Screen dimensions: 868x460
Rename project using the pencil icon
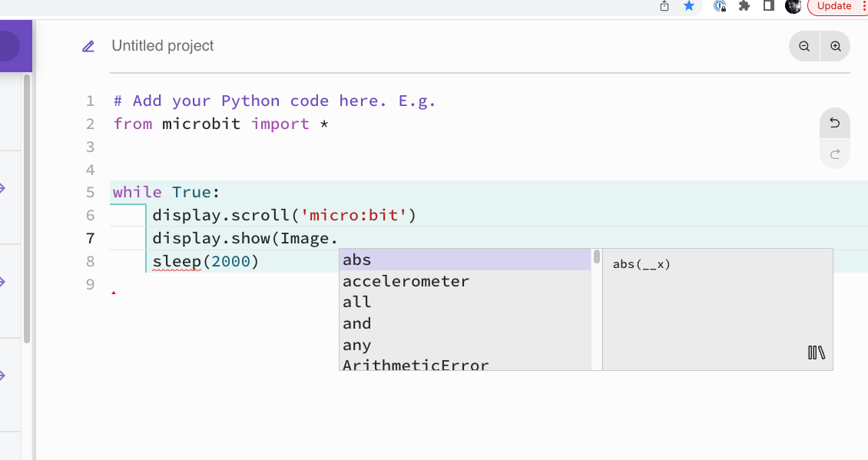tap(88, 46)
